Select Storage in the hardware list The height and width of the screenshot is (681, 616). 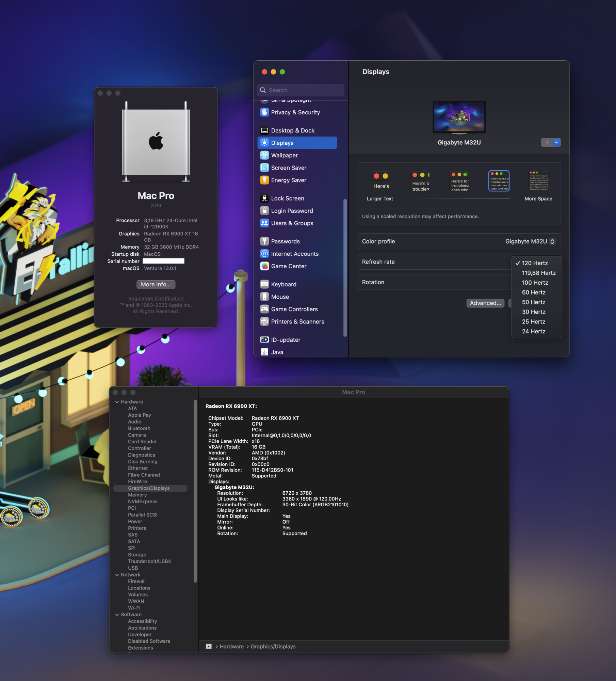coord(137,555)
